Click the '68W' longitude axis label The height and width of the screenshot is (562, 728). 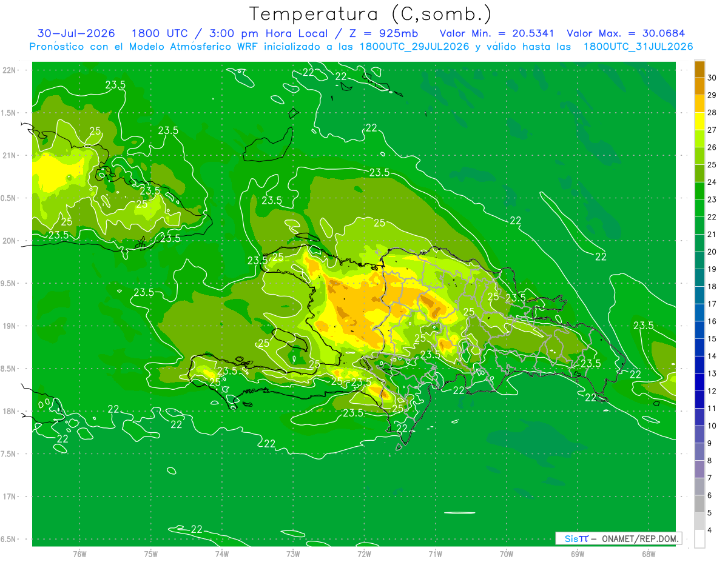pos(648,554)
